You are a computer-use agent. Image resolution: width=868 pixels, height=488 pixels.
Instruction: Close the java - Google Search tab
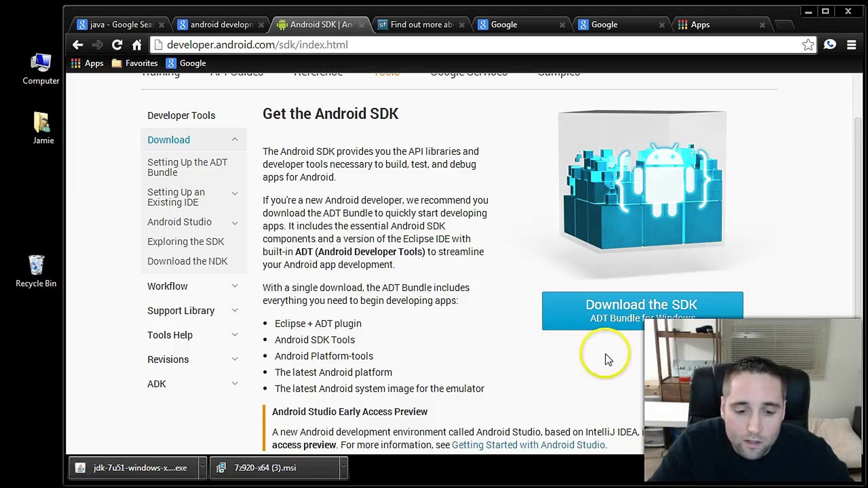click(161, 25)
